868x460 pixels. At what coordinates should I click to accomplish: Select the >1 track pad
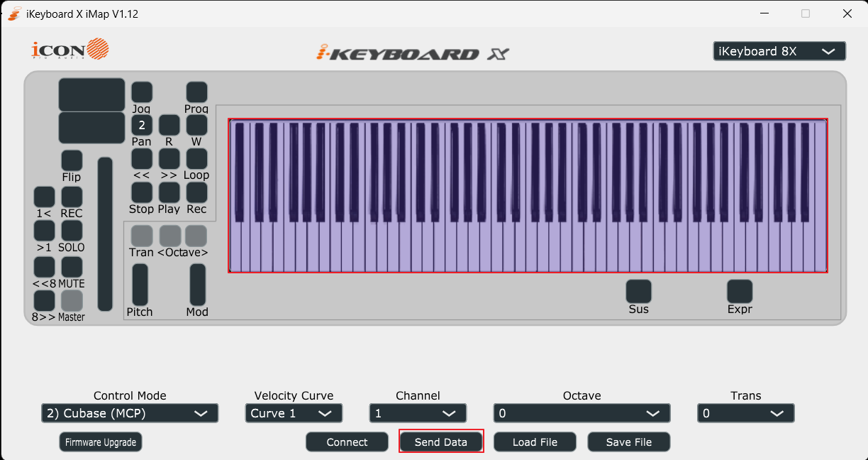(44, 231)
